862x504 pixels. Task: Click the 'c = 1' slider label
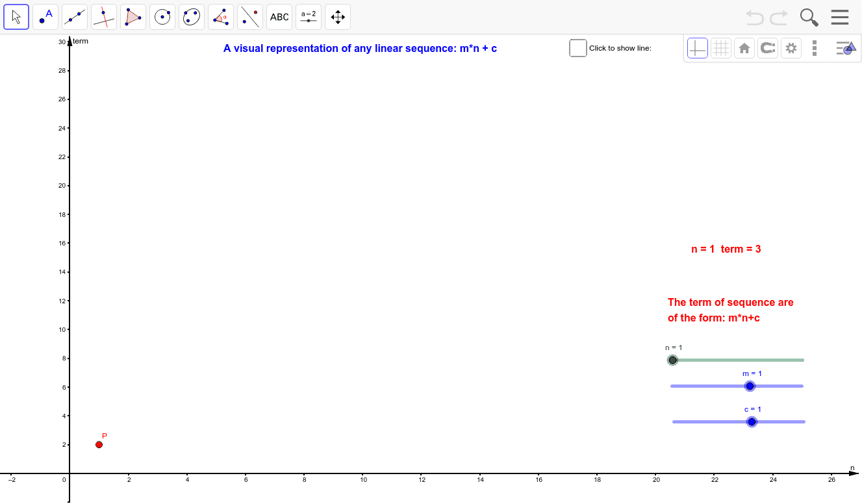tap(753, 409)
